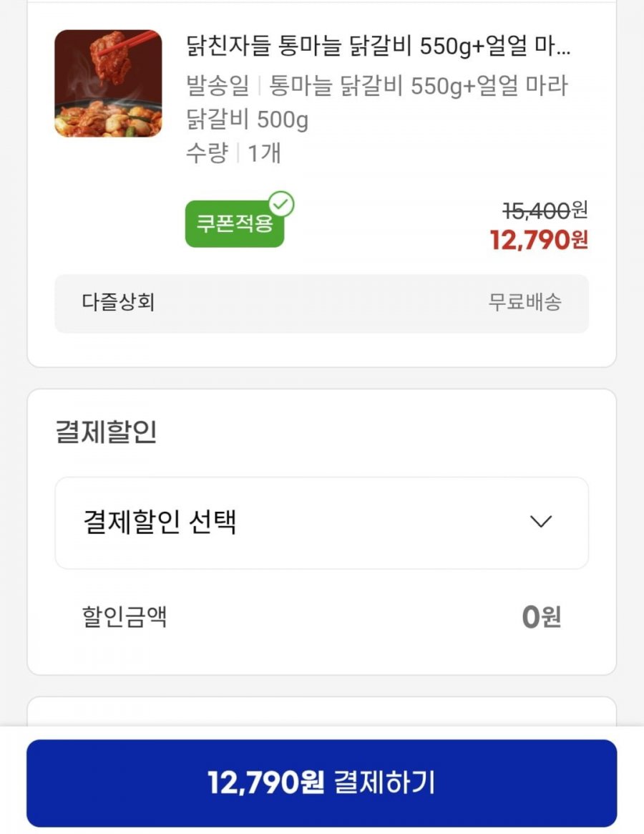Tap the 얼얼 마라 닭갈비 500g option text

247,120
